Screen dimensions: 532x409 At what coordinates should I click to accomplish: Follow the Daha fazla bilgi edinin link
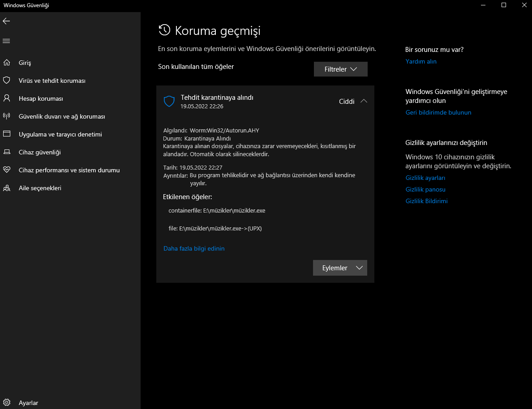194,249
